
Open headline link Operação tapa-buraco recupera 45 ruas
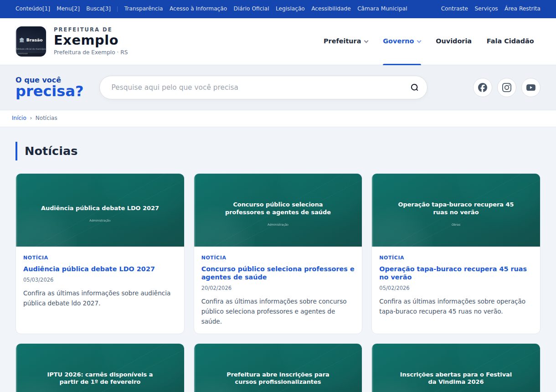click(x=453, y=273)
